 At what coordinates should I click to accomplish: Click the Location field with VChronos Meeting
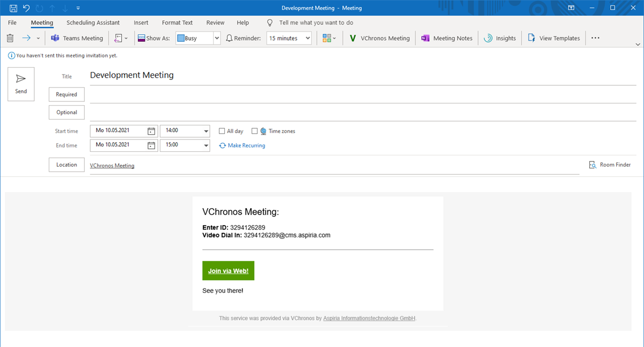[x=334, y=166]
